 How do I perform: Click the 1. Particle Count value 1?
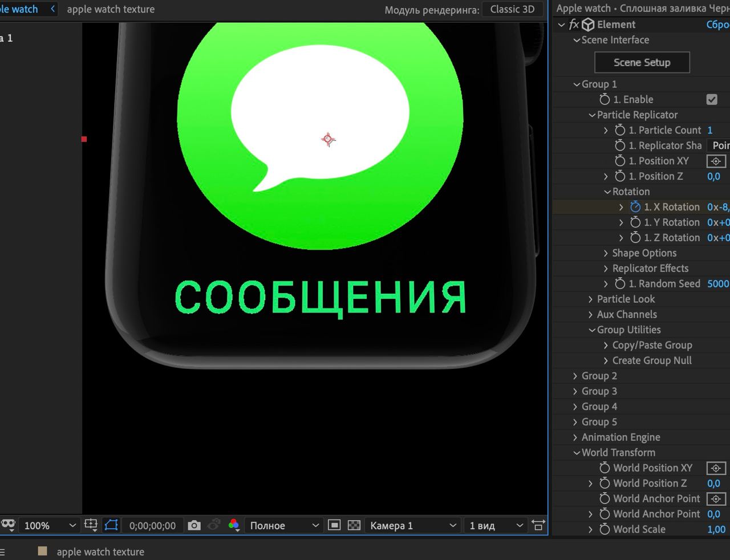click(x=710, y=130)
